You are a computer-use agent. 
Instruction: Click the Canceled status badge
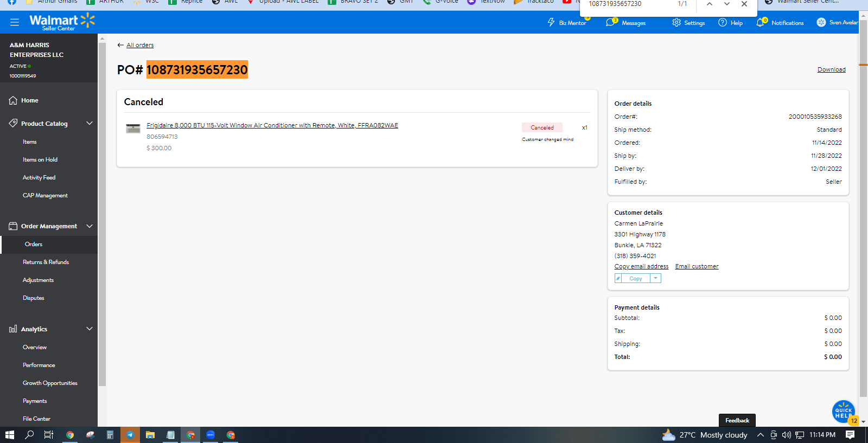pos(542,127)
